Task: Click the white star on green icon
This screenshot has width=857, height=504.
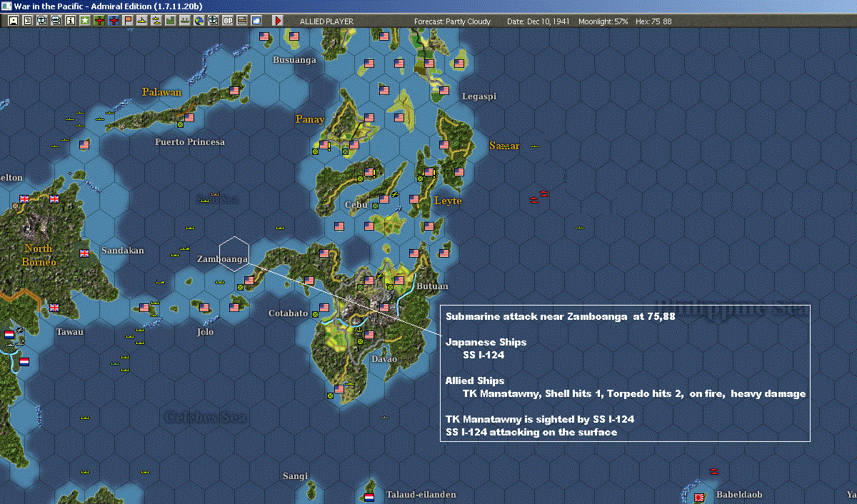Action: (84, 21)
